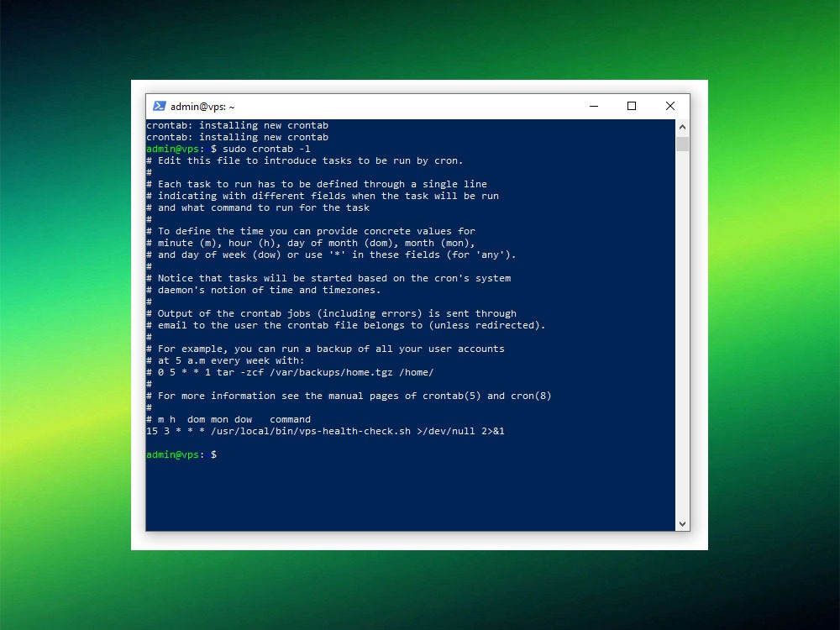
Task: Click the vps-health-check.sh cron job line
Action: pyautogui.click(x=325, y=431)
